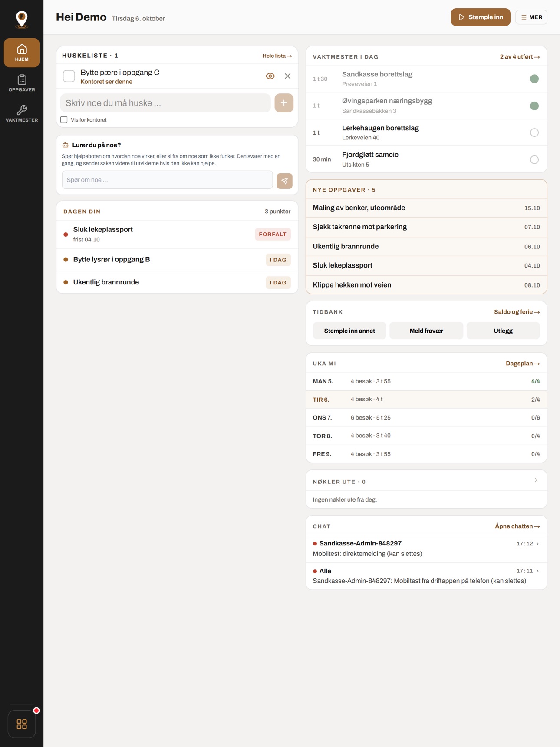Click the Stemple inn button
This screenshot has height=747, width=560.
pyautogui.click(x=481, y=17)
